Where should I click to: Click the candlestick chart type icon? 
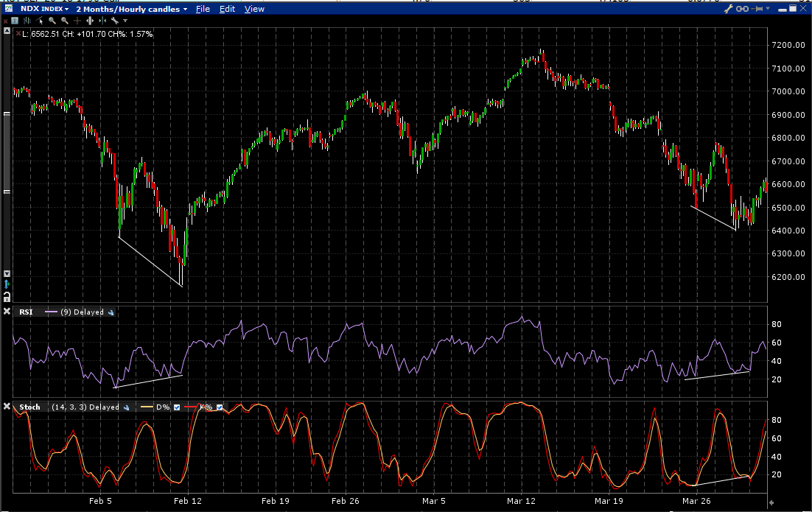coord(27,21)
